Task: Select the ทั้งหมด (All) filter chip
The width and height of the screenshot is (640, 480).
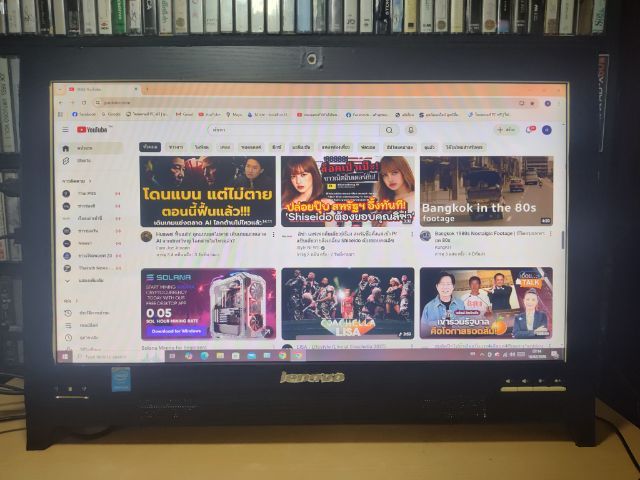Action: pyautogui.click(x=150, y=147)
